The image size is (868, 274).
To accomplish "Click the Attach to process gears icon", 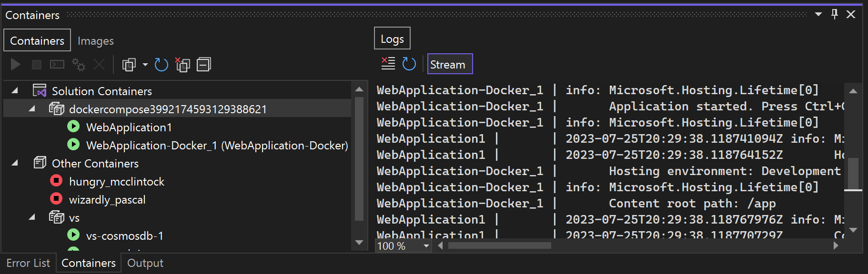I will [78, 64].
